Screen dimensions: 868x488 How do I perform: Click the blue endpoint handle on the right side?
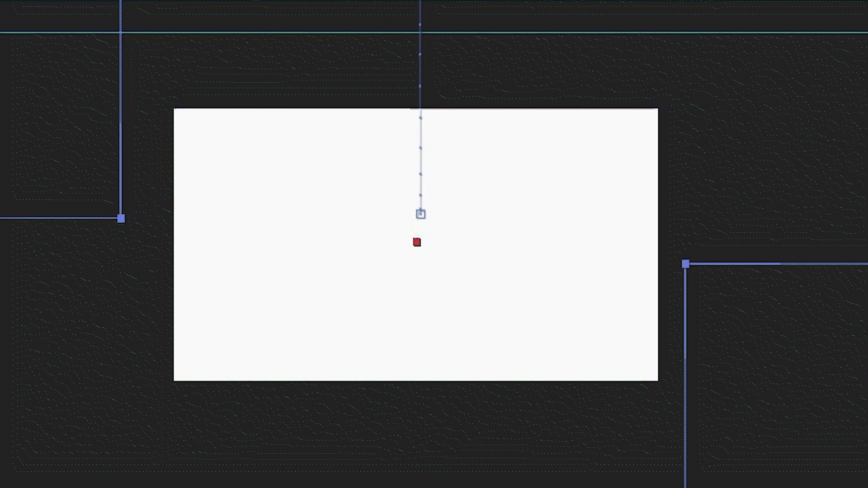click(685, 263)
